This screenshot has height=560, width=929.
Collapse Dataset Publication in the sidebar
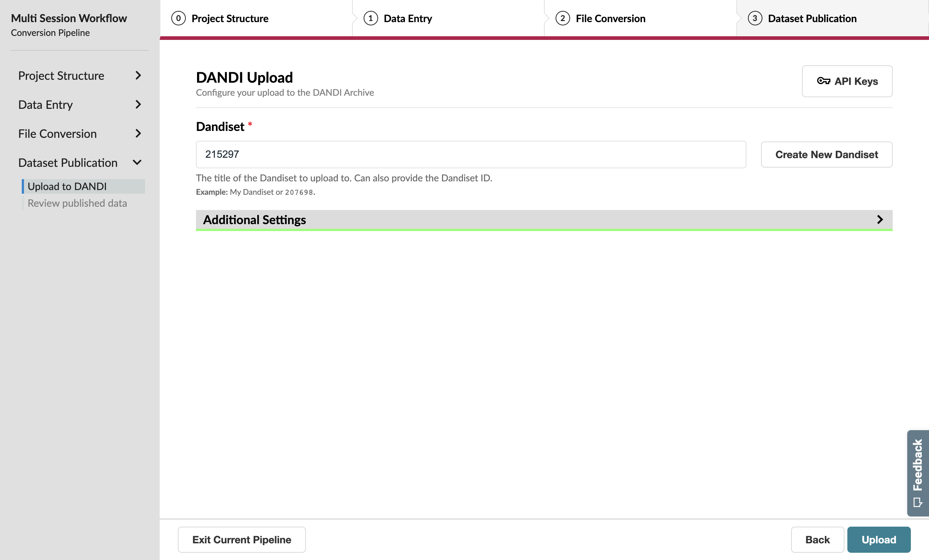pos(79,163)
